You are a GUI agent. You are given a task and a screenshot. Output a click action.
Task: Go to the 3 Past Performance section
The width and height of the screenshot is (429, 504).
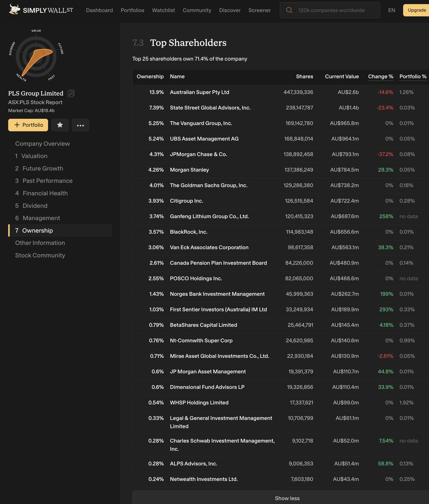tap(44, 181)
